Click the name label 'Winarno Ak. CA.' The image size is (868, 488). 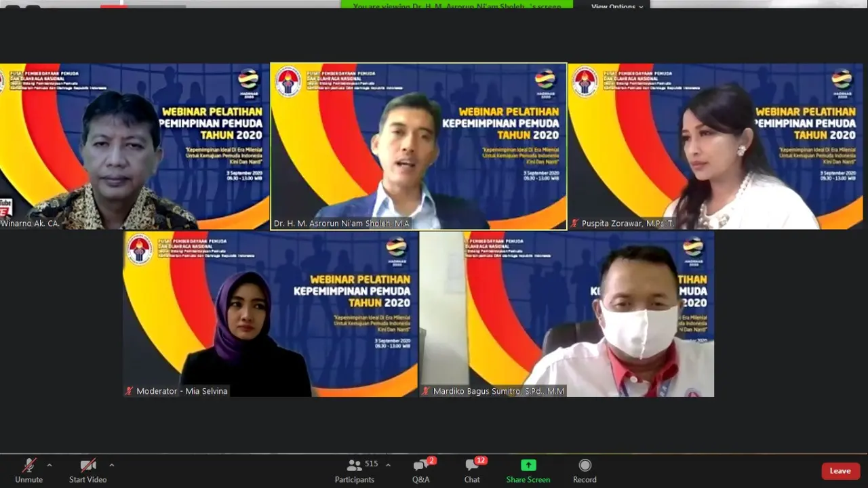point(30,223)
